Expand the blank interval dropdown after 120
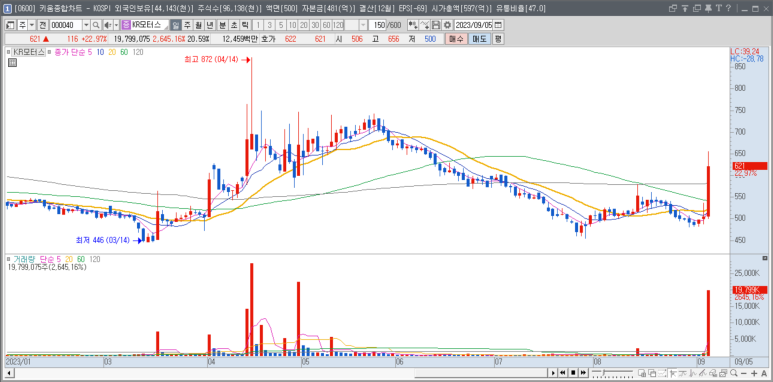Viewport: 773px width, 382px height. (363, 25)
